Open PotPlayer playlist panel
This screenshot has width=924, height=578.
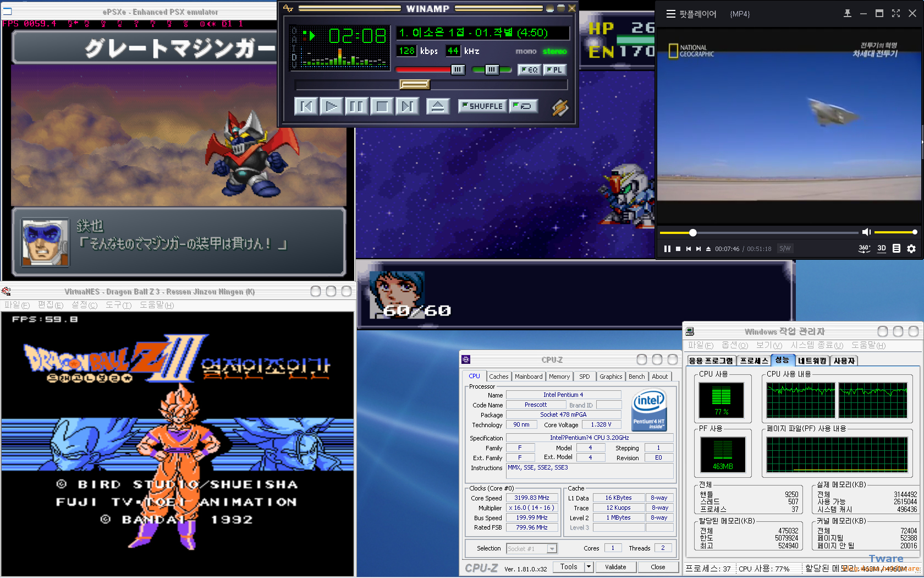[897, 249]
